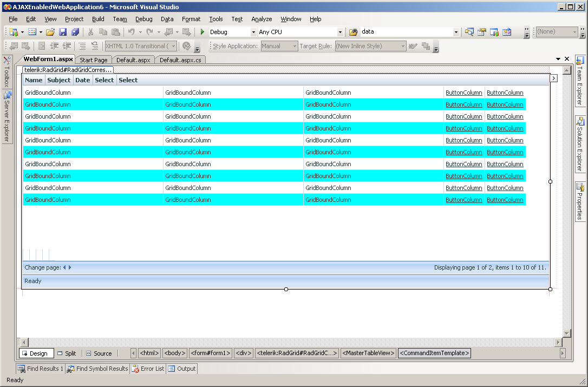This screenshot has width=588, height=387.
Task: Click the Navigate Backward icon
Action: point(169,32)
